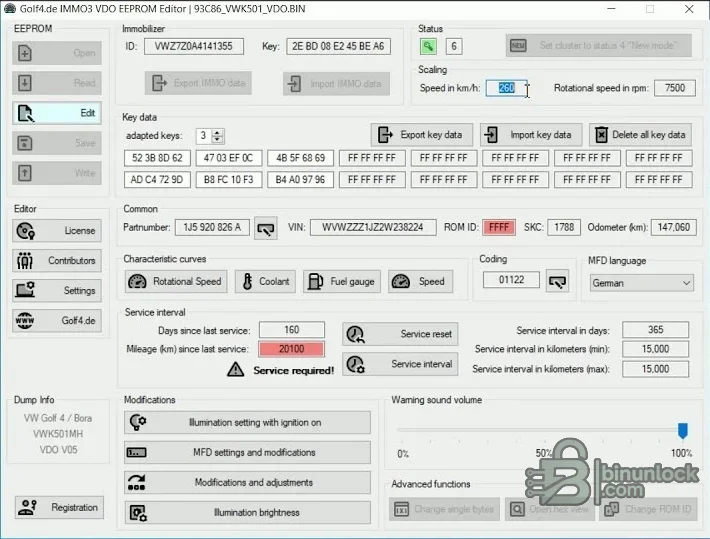Open Modifications and adjustments
710x539 pixels.
tap(247, 482)
